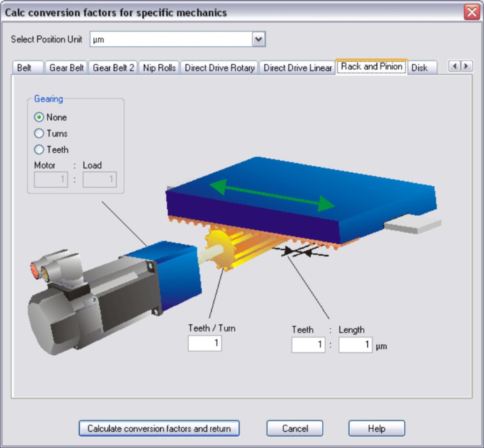
Task: Switch to the Gear Belt 2 tab
Action: (113, 68)
